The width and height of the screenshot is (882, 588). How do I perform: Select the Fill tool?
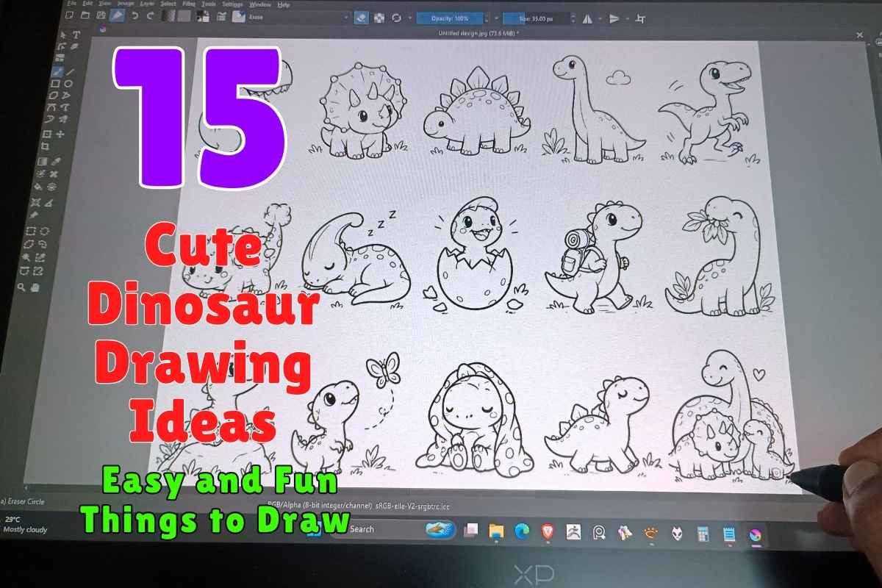point(37,186)
